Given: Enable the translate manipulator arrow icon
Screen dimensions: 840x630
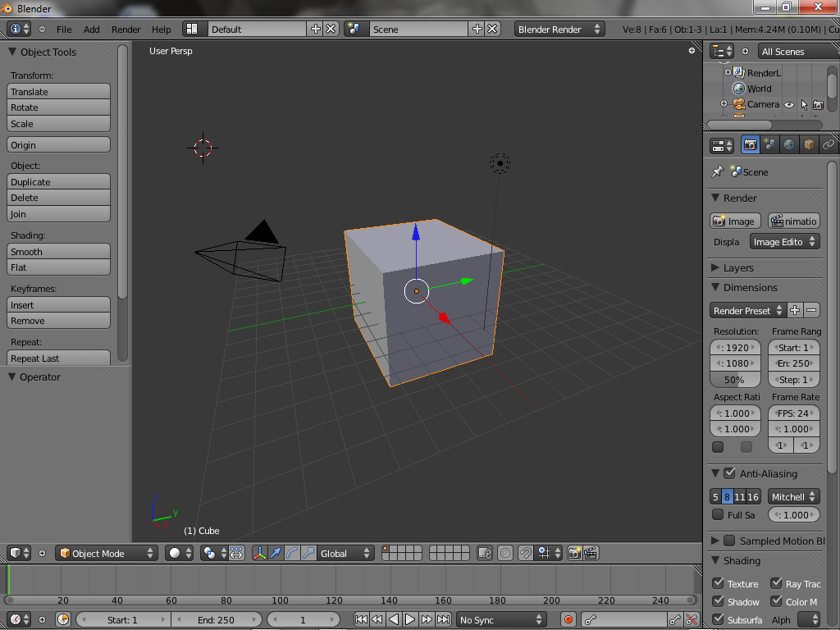Looking at the screenshot, I should pos(276,554).
